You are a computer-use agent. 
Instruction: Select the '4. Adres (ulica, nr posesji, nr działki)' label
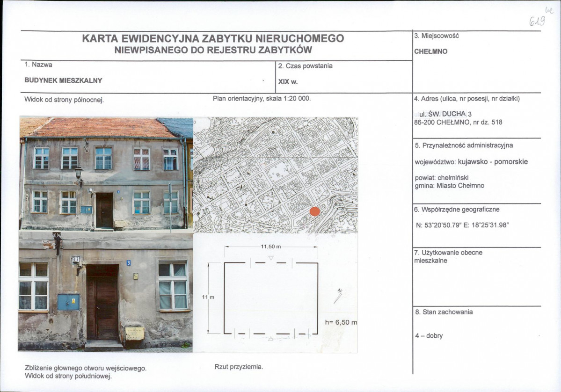click(466, 99)
